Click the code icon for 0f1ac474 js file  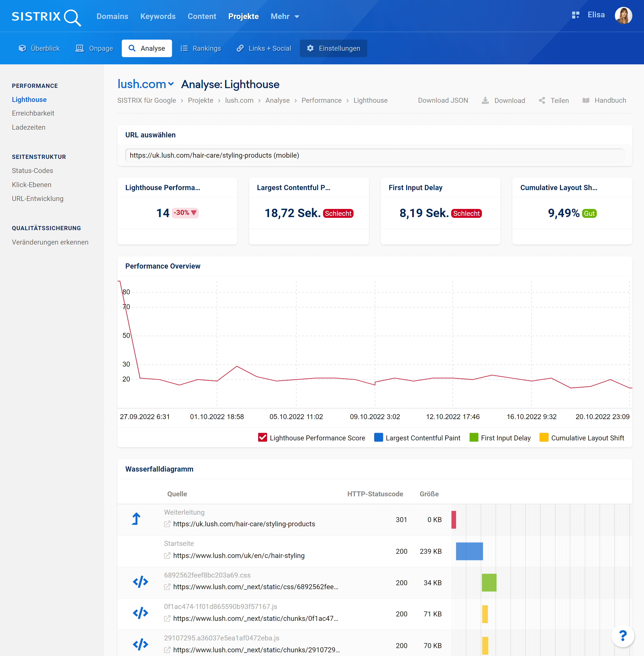coord(140,613)
